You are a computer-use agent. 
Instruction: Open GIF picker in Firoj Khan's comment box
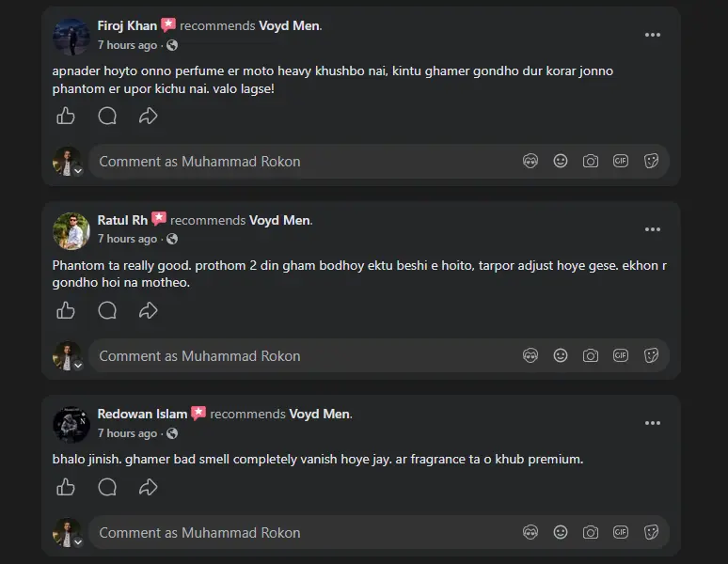(x=620, y=161)
